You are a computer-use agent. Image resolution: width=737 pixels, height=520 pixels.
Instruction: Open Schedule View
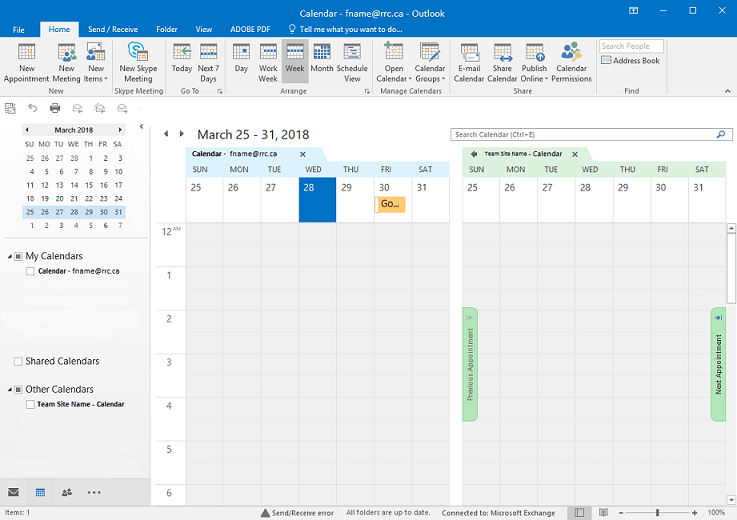point(352,63)
